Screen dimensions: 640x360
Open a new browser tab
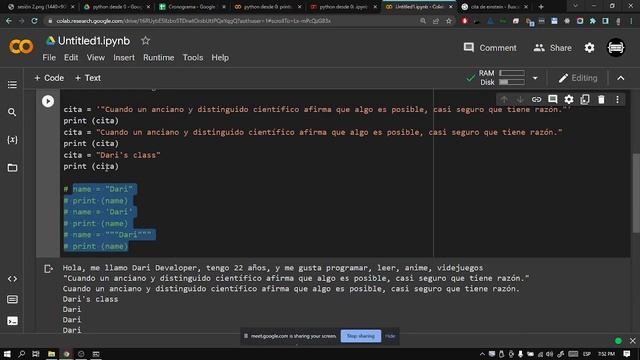pos(541,7)
